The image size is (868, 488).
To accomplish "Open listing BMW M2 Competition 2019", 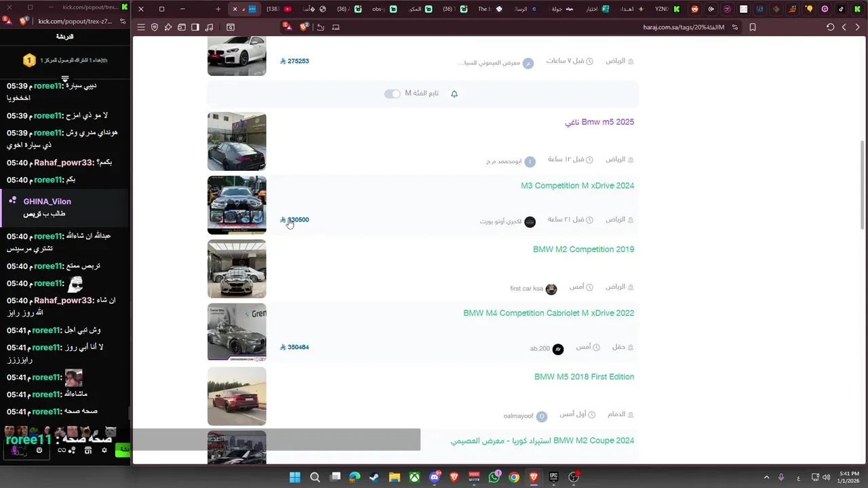I will 583,249.
